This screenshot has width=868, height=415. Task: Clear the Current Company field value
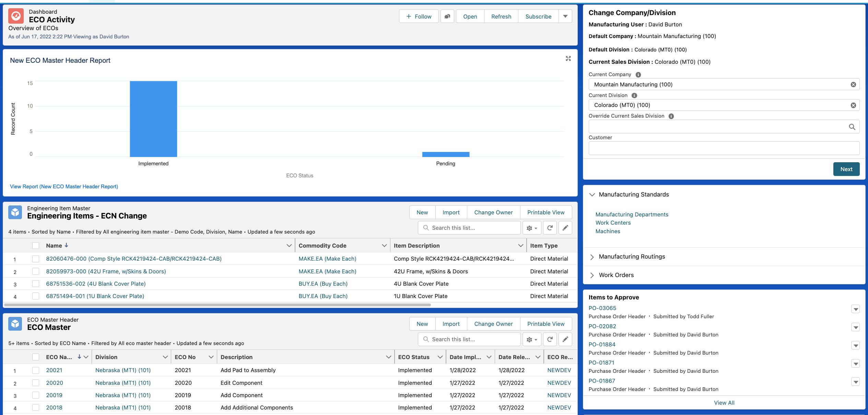click(853, 85)
